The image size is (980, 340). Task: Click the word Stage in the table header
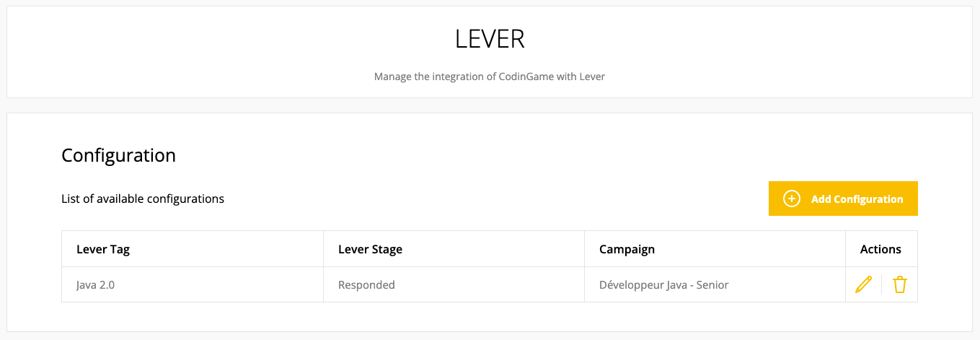point(386,249)
